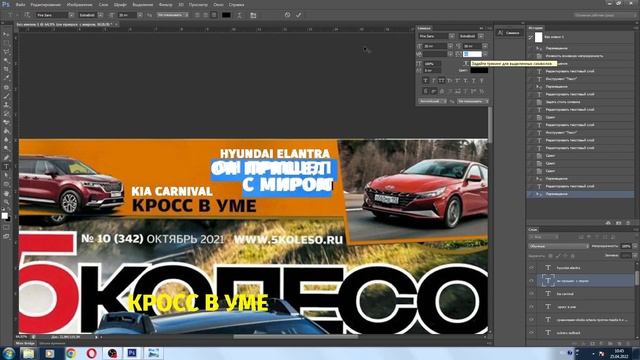Screen dimensions: 640x360
Task: Hide the 'subaru outback' text layer
Action: 531,333
